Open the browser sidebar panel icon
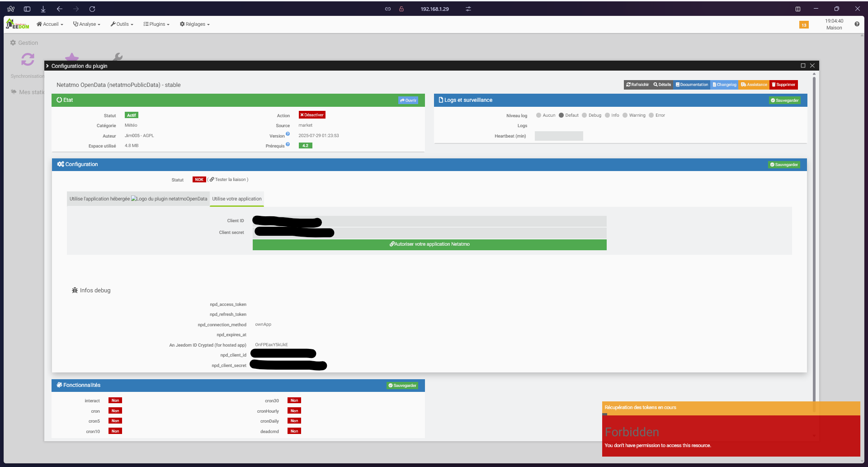The image size is (868, 467). (27, 9)
